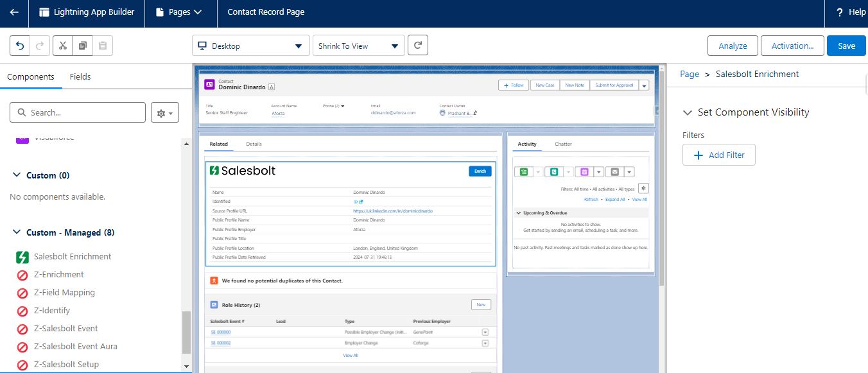868x373 pixels.
Task: Click the Help question mark
Action: point(839,12)
